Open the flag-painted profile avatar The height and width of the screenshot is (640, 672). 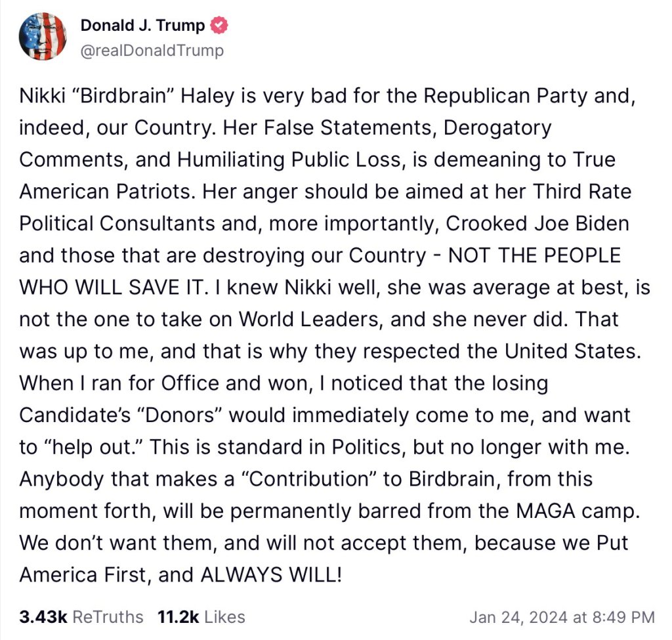pyautogui.click(x=43, y=37)
